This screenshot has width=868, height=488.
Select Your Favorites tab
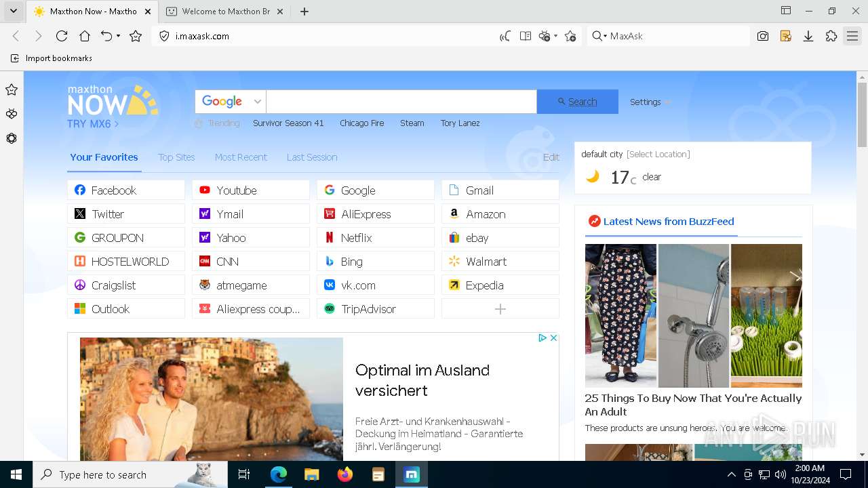104,157
